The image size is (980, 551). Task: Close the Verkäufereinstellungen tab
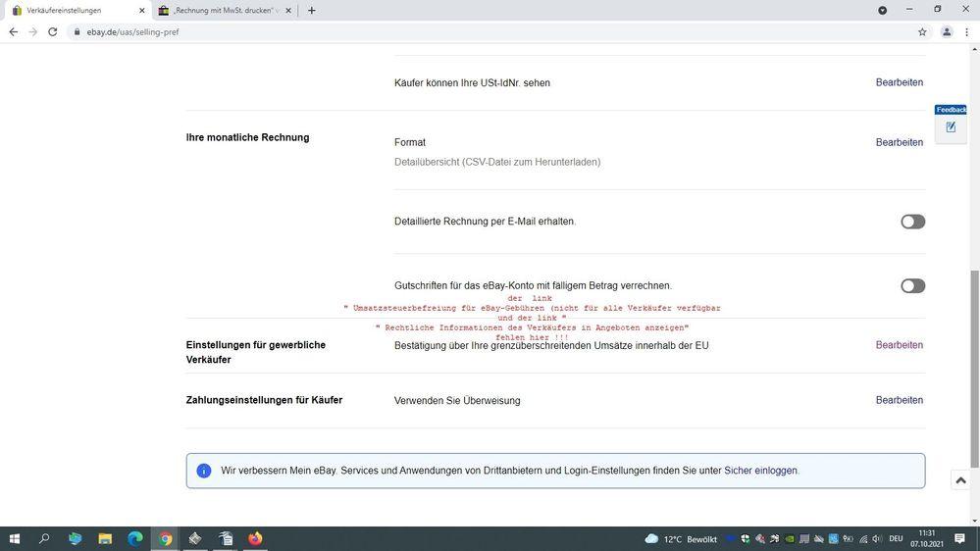pos(142,11)
